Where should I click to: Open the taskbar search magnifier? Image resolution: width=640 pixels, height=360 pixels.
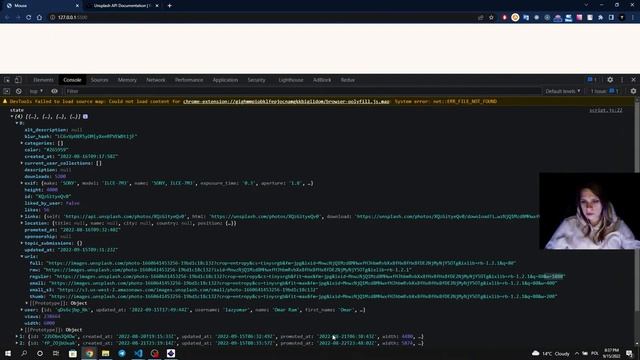[24, 353]
